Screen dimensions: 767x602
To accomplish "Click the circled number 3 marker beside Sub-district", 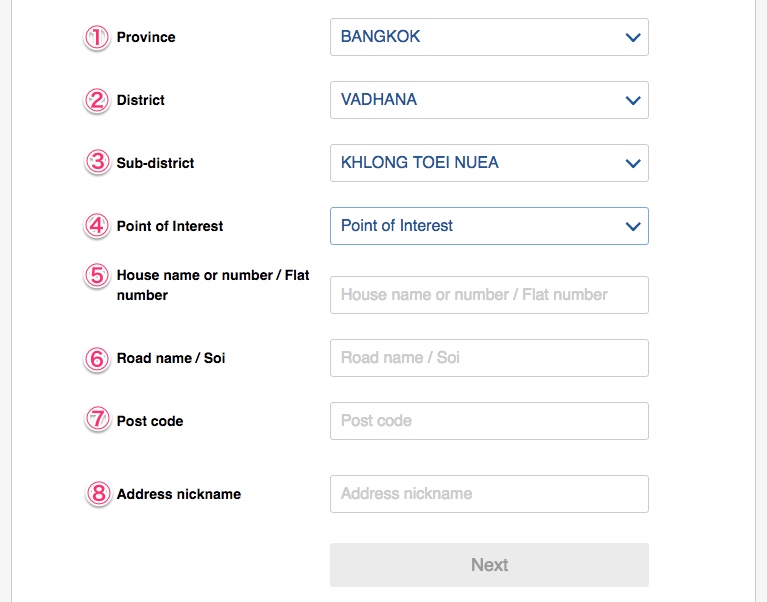I will [96, 162].
